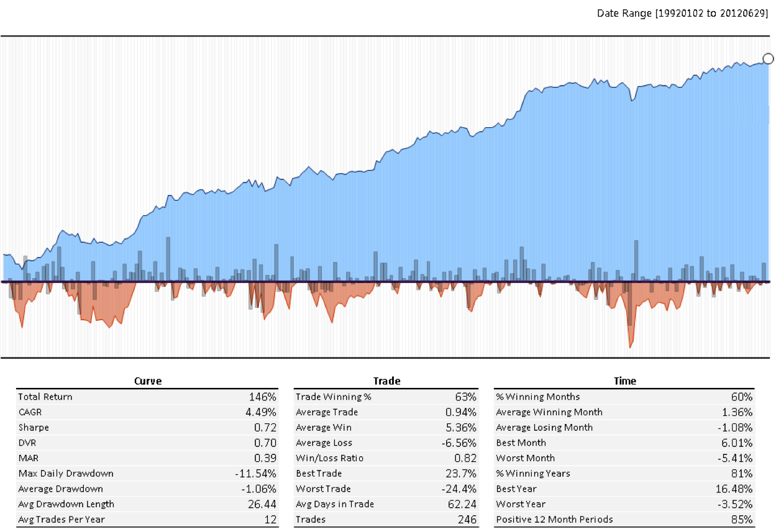Viewport: 776px width, 532px height.
Task: Select the Win/Loss Ratio value 0.82
Action: tap(465, 458)
